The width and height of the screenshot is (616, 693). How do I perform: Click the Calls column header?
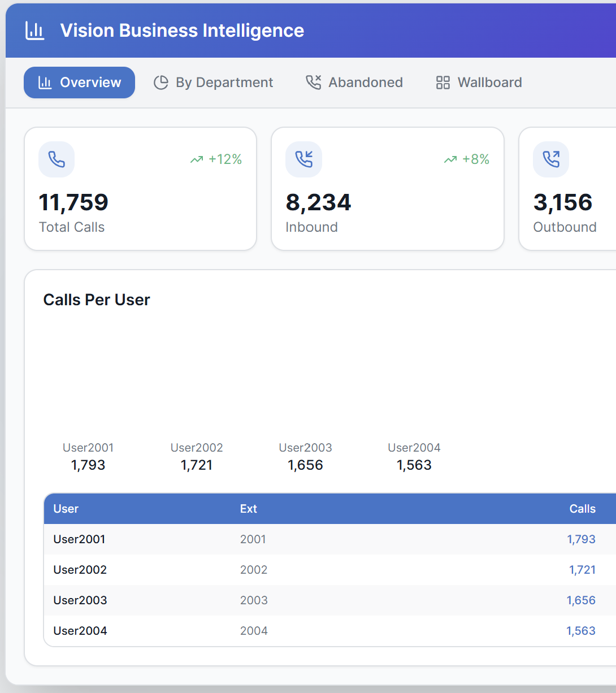click(583, 509)
